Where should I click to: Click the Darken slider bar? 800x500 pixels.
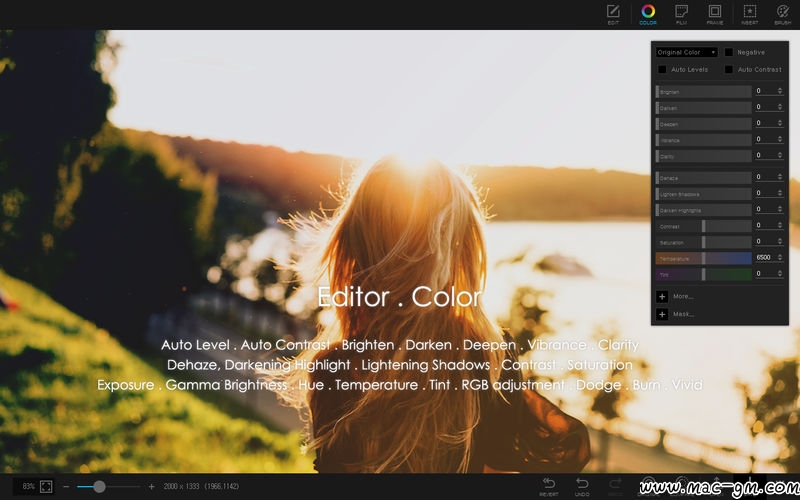tap(703, 108)
